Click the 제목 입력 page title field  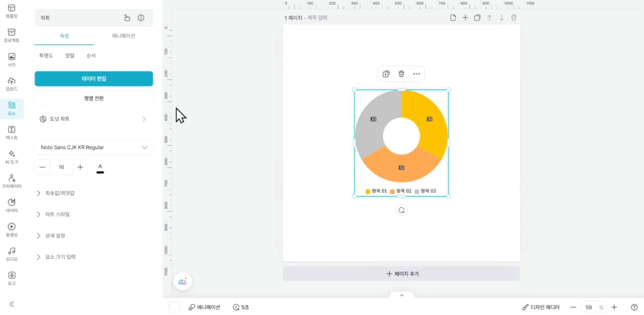[x=317, y=17]
